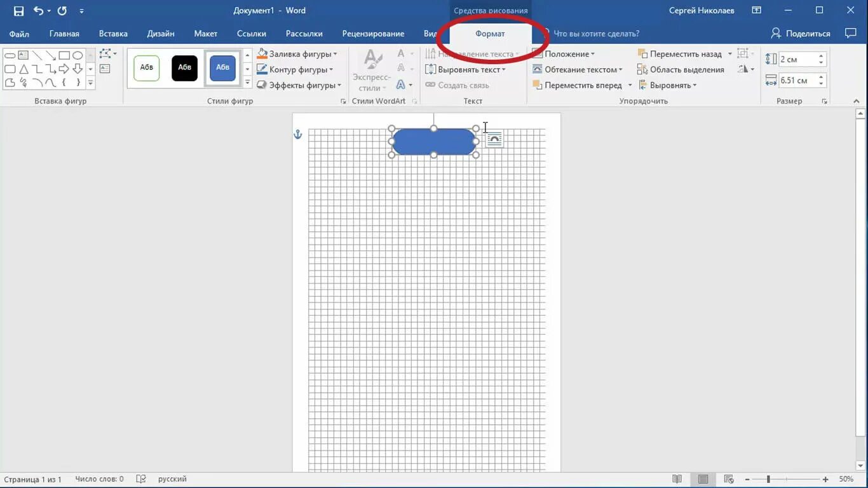
Task: Switch to the Вставка tab
Action: (113, 34)
